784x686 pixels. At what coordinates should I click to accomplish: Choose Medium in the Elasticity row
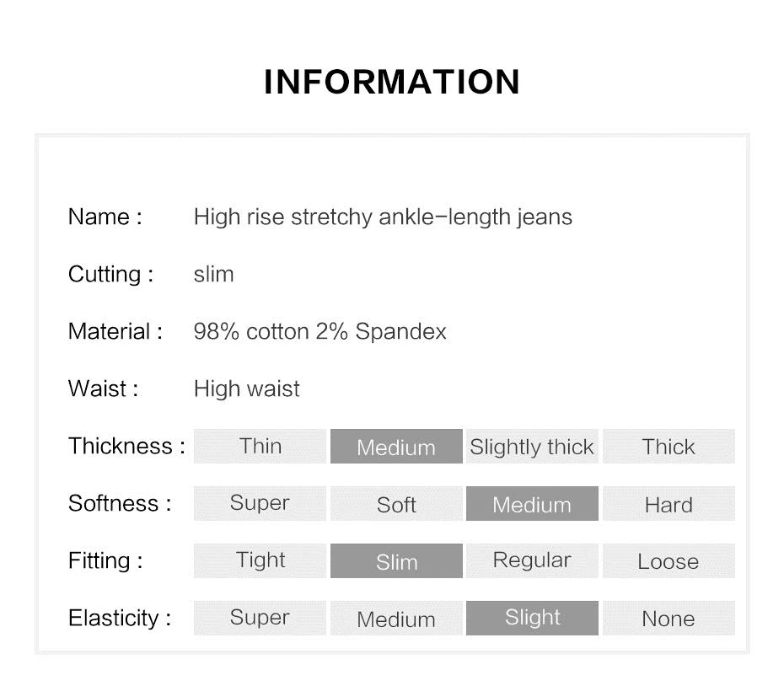pyautogui.click(x=396, y=618)
